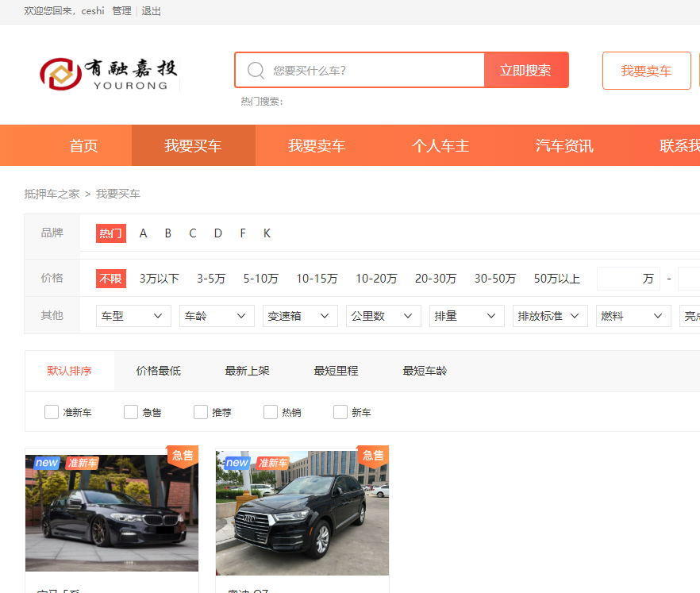Viewport: 700px width, 593px height.
Task: Click the outlined 我要卖车 button
Action: pyautogui.click(x=646, y=71)
